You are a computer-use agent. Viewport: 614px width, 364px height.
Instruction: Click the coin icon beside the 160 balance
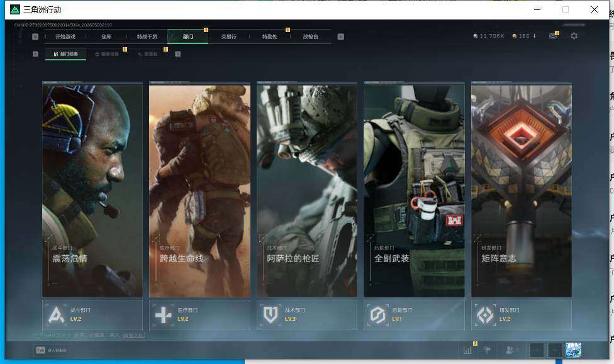[x=515, y=36]
